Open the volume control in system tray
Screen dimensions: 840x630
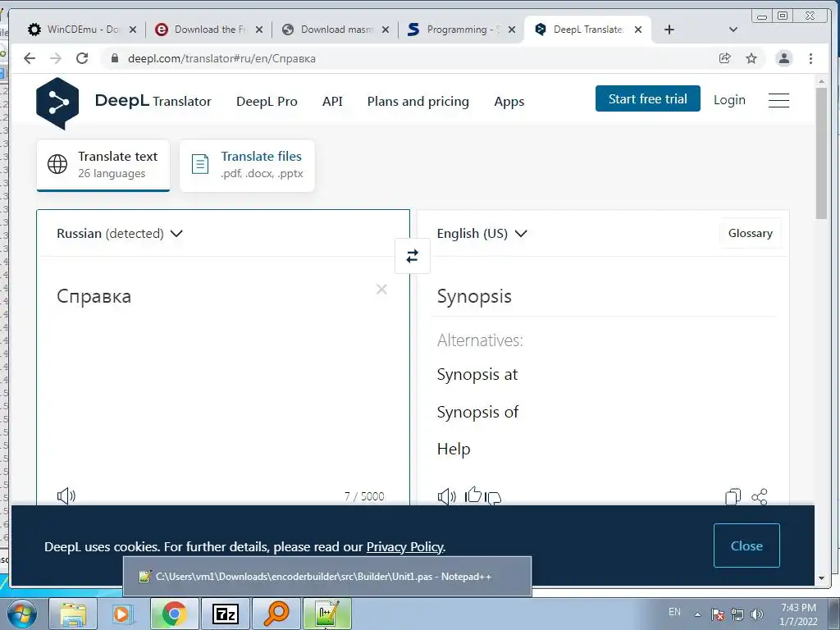click(757, 614)
